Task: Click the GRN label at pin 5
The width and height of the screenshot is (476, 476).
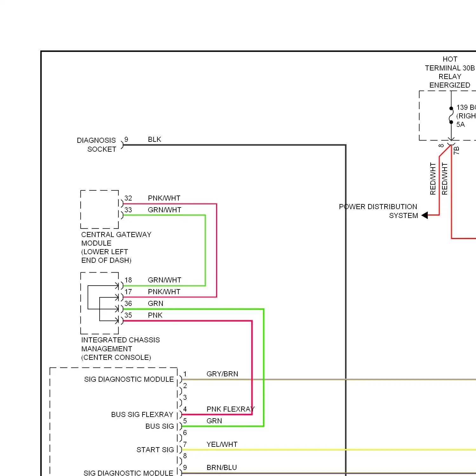Action: click(x=214, y=421)
